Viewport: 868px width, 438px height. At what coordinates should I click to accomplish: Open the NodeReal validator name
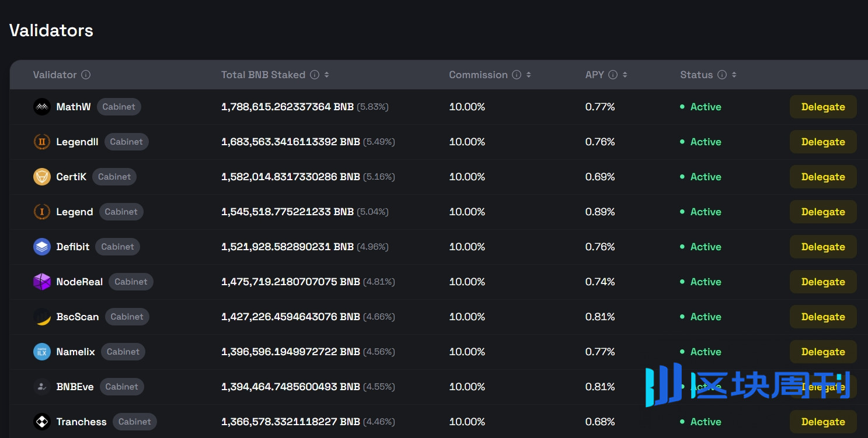pos(79,282)
